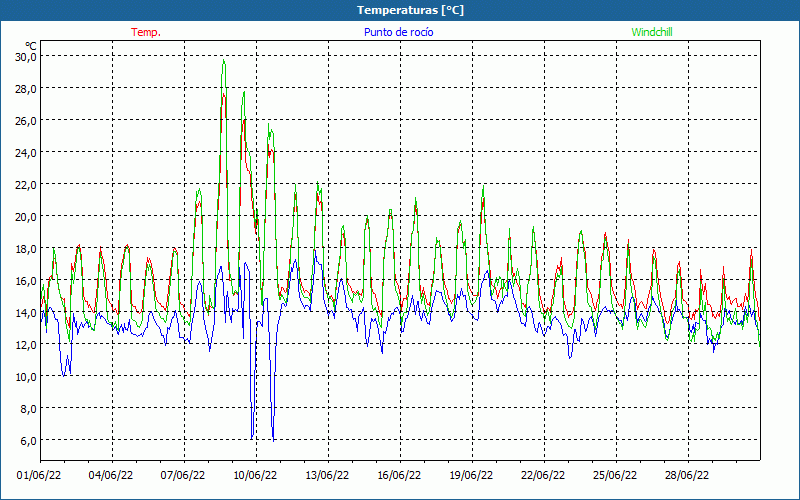Click the highest green windchill peak near 30°C
Viewport: 800px width, 500px height.
pyautogui.click(x=223, y=61)
